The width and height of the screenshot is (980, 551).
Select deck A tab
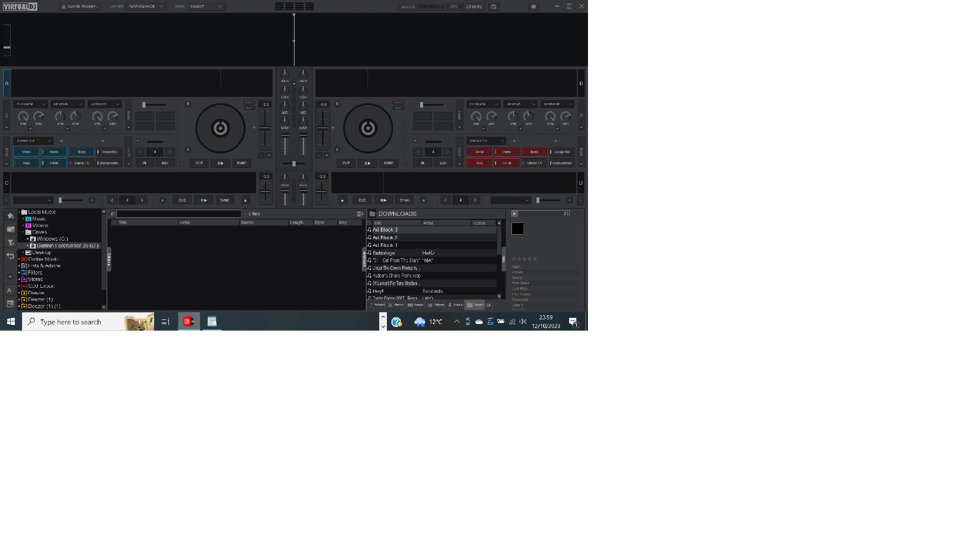point(7,83)
